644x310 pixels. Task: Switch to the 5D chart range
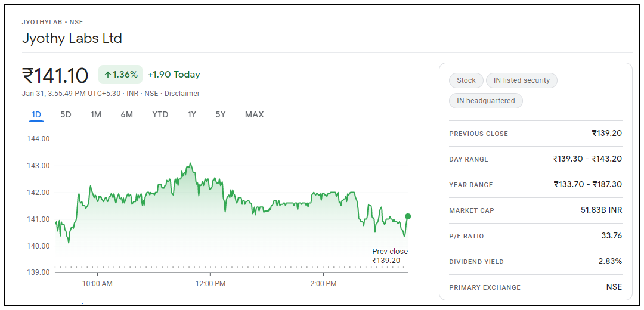(66, 114)
